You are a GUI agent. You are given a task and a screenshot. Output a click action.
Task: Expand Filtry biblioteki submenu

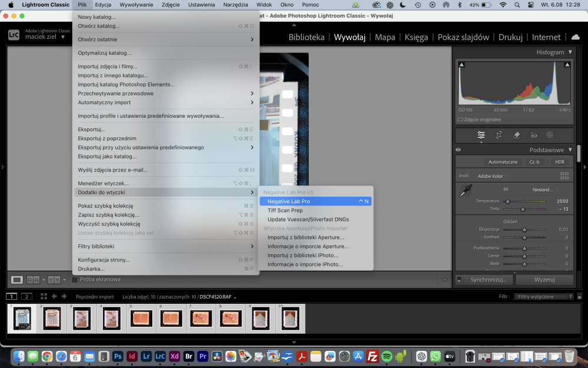165,246
